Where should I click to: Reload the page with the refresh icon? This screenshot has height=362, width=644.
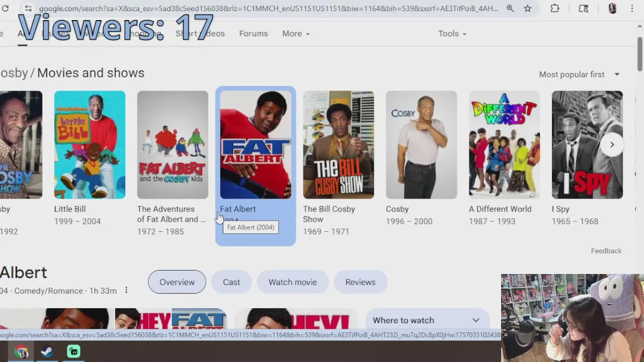[4, 9]
